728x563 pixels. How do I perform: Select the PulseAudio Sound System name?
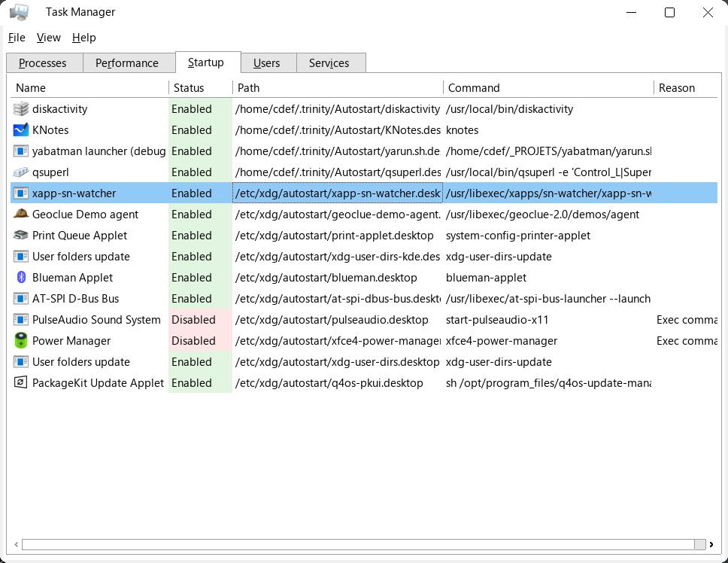pos(96,320)
